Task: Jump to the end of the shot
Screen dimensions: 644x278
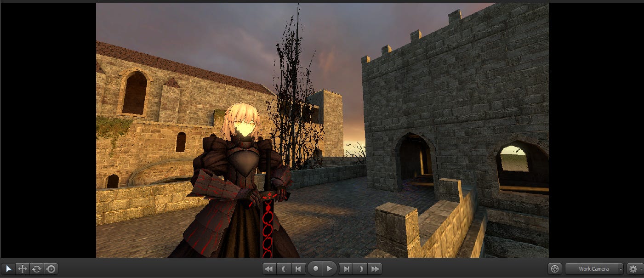Action: coord(375,269)
